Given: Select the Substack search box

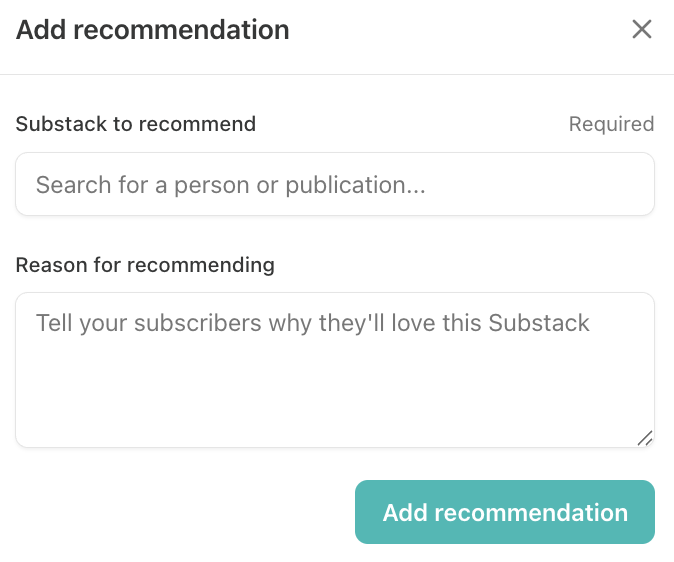Looking at the screenshot, I should pos(335,184).
